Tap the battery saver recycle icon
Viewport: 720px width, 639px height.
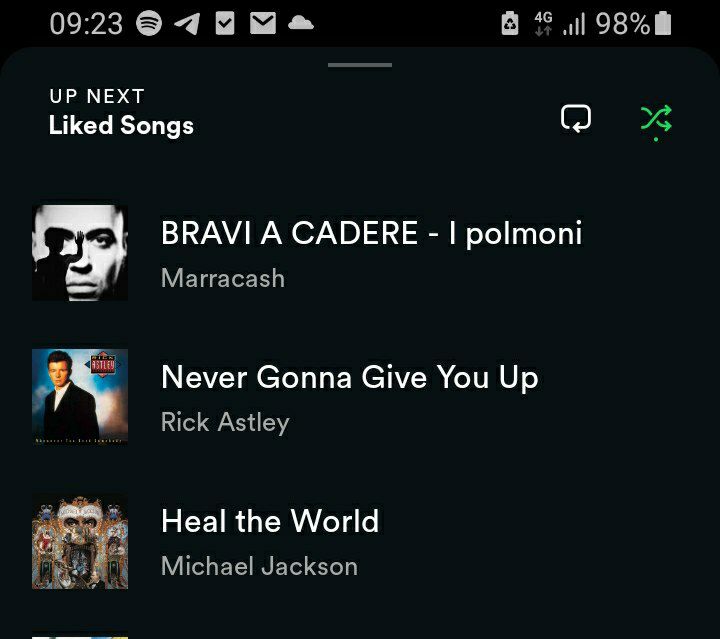pyautogui.click(x=510, y=23)
